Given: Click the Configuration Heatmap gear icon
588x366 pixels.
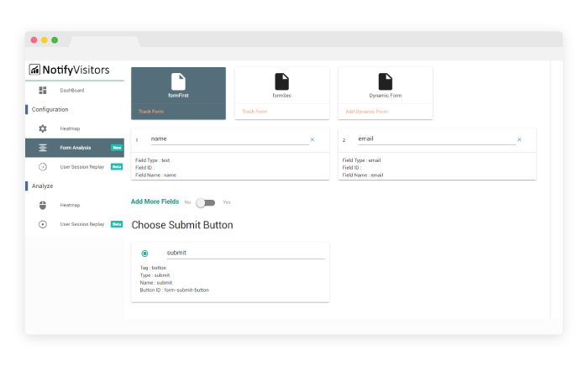Looking at the screenshot, I should click(43, 128).
